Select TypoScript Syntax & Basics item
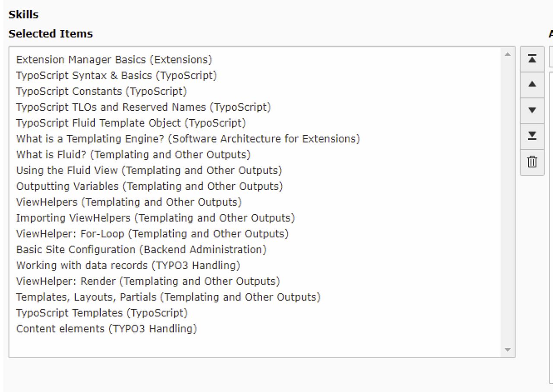This screenshot has width=553, height=392. pos(116,76)
